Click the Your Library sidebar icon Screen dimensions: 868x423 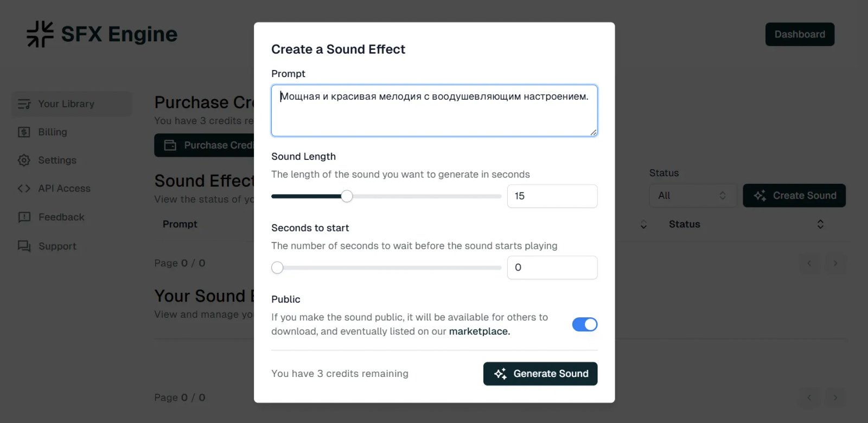click(x=24, y=104)
